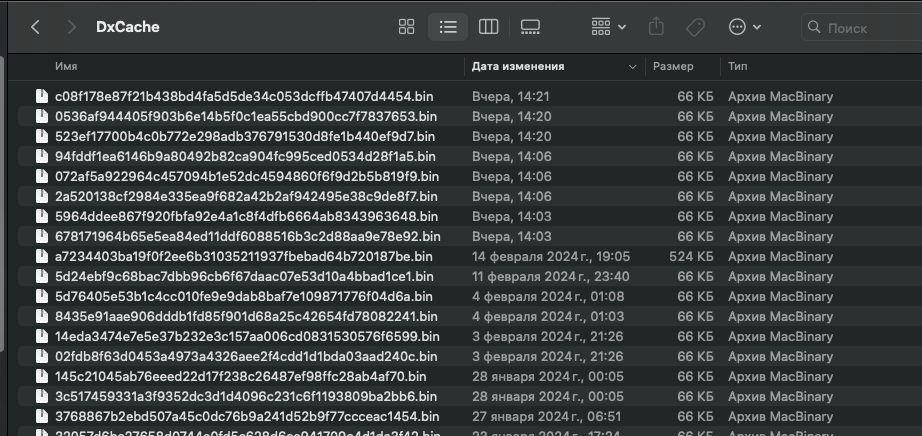
Task: Click date Вчера, 14:21
Action: pos(512,96)
